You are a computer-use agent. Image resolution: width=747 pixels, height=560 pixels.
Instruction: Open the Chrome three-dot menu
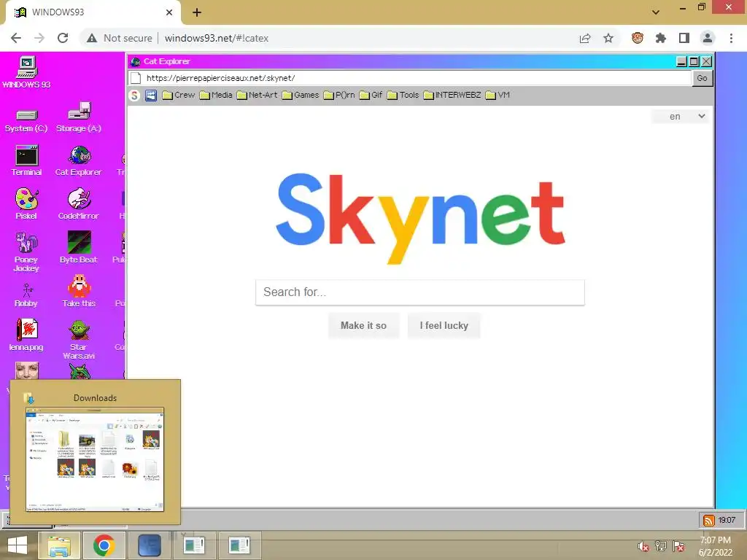click(731, 38)
